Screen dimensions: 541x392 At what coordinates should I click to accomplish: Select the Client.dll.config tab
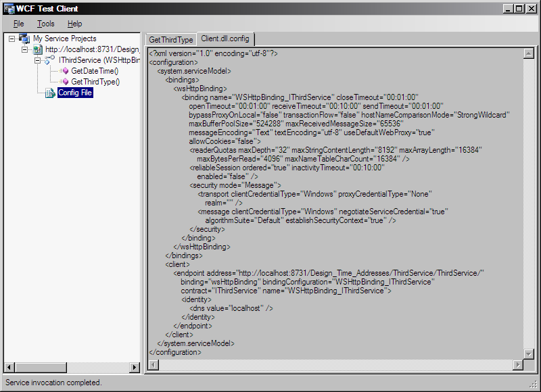[225, 39]
